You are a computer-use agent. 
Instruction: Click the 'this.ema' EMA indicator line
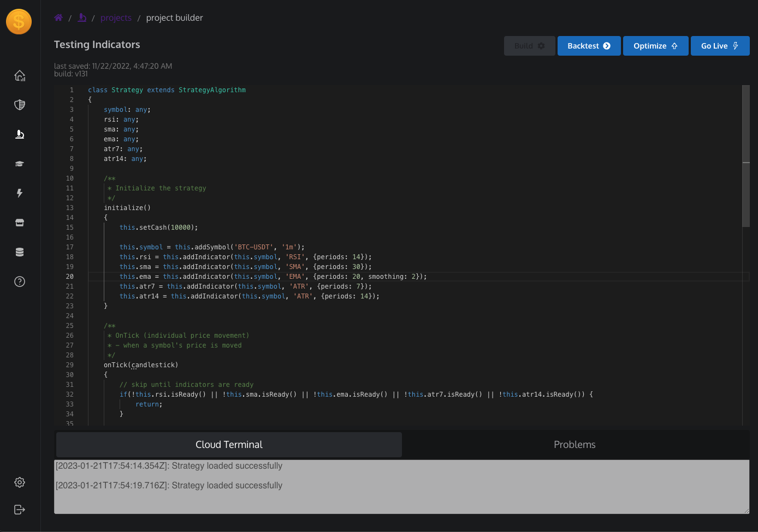[x=273, y=277]
